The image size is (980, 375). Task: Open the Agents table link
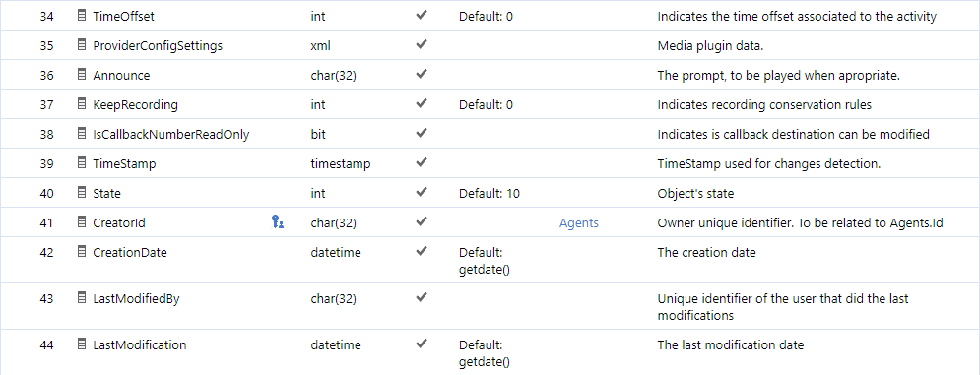(x=579, y=223)
